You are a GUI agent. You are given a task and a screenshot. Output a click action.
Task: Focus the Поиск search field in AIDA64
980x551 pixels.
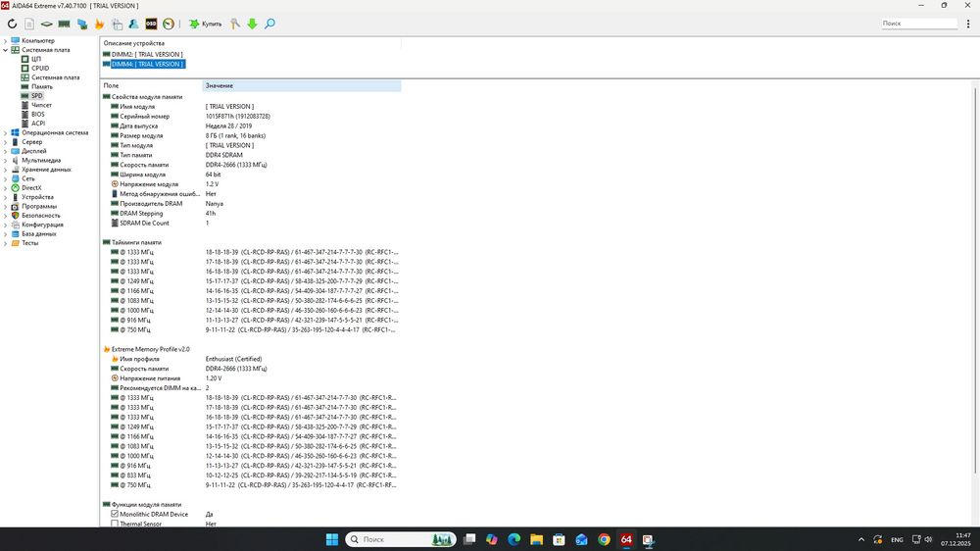(919, 24)
